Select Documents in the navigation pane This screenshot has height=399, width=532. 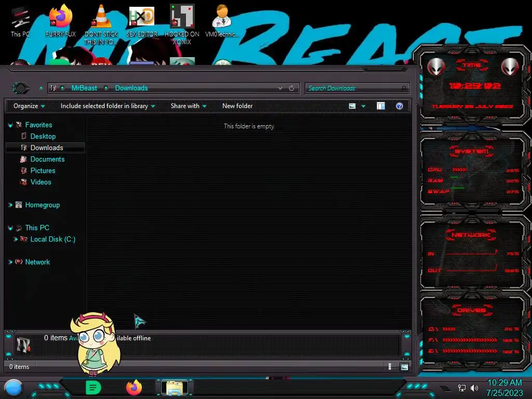tap(47, 159)
